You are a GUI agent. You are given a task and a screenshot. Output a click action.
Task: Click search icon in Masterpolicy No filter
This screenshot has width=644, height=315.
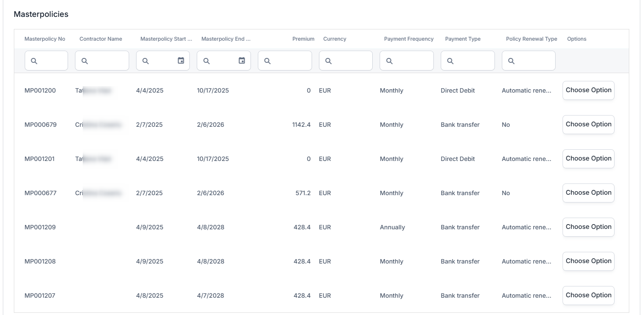[34, 61]
